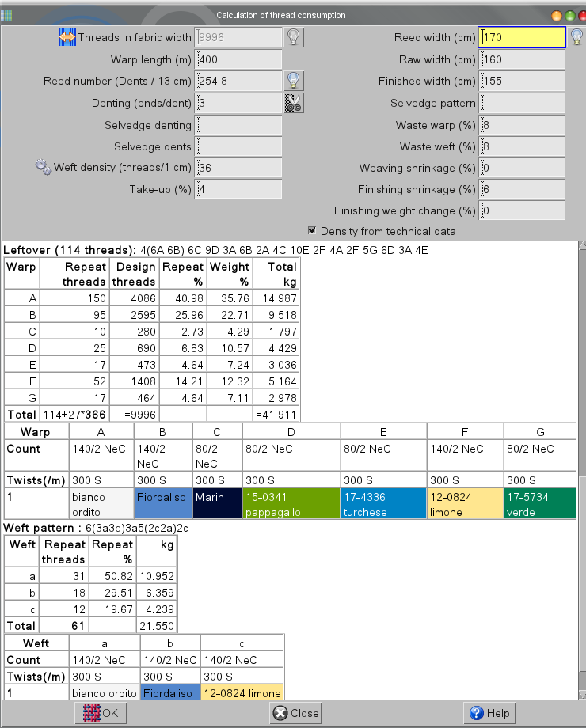Click warp D weight % value 10.57
This screenshot has width=586, height=728.
(x=230, y=348)
